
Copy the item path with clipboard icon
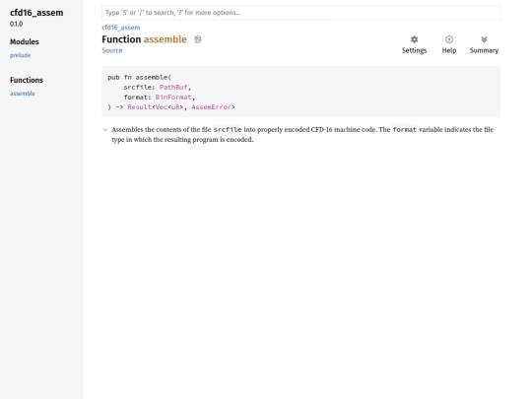(198, 39)
